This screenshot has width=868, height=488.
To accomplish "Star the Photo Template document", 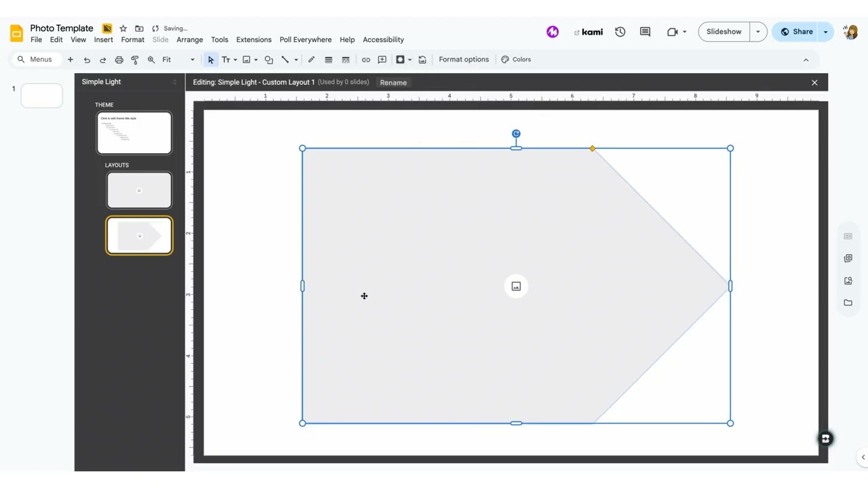I will click(123, 28).
